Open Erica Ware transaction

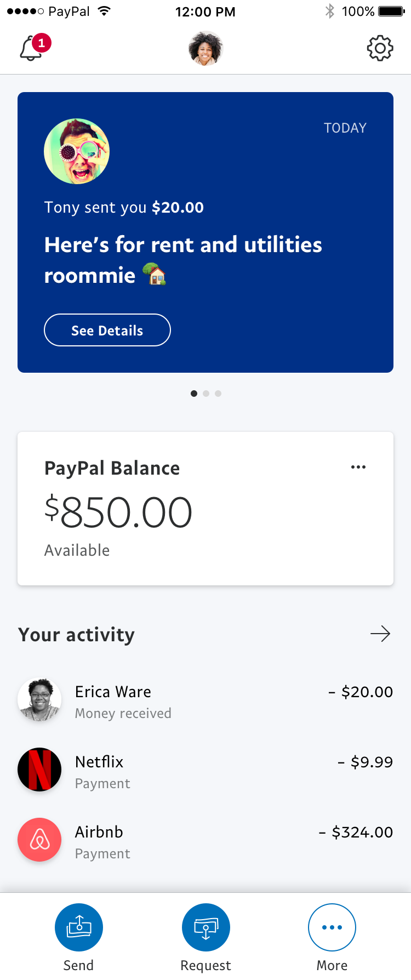(206, 701)
